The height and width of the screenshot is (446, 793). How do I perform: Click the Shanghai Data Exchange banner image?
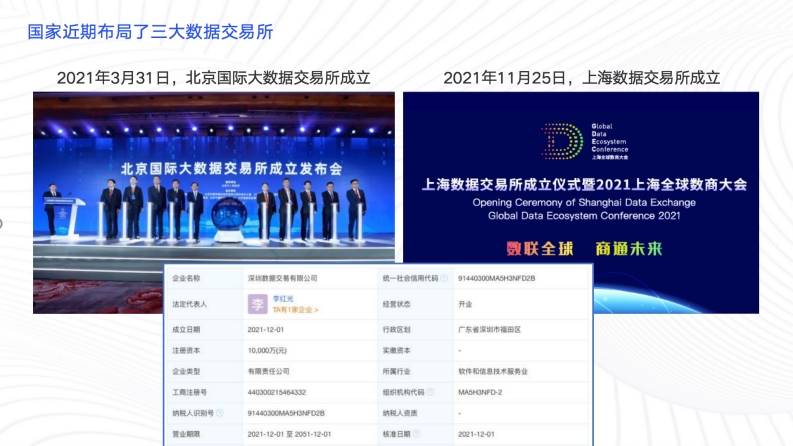click(581, 202)
